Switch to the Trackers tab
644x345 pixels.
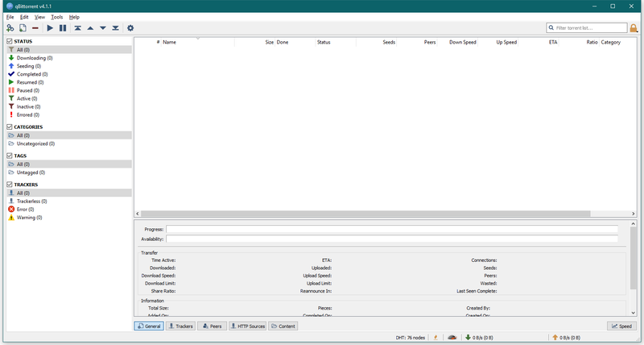click(x=180, y=326)
